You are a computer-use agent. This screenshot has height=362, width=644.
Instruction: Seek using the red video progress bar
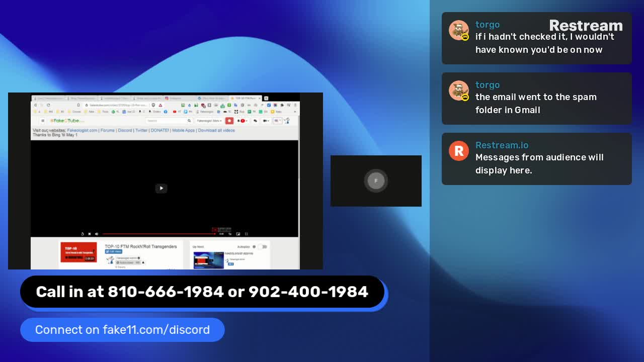click(159, 234)
